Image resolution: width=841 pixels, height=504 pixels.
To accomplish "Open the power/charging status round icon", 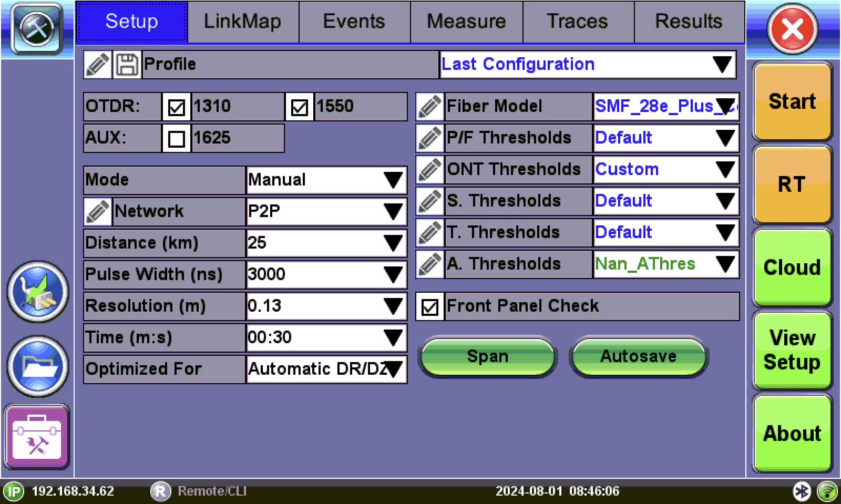I will [38, 292].
